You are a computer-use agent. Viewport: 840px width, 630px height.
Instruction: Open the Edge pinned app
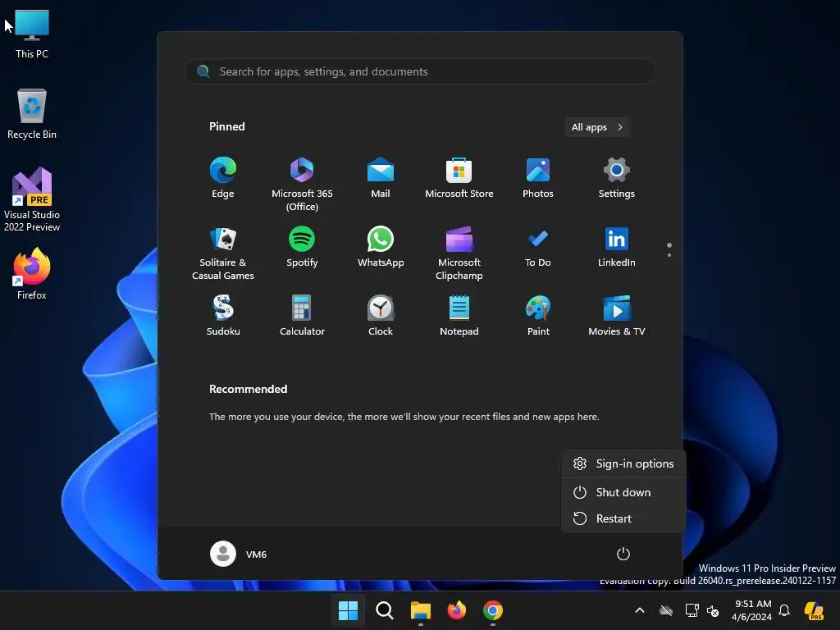click(223, 178)
